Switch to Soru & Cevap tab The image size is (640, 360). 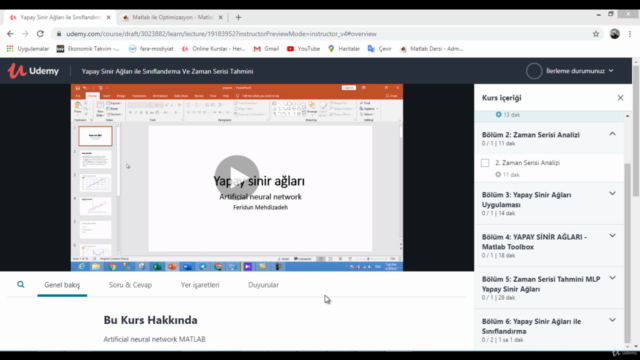[x=130, y=285]
